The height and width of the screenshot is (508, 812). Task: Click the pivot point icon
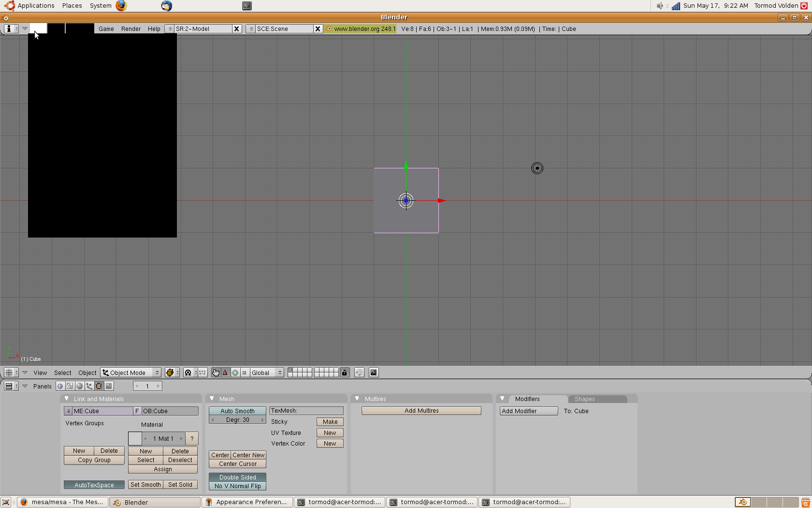188,373
